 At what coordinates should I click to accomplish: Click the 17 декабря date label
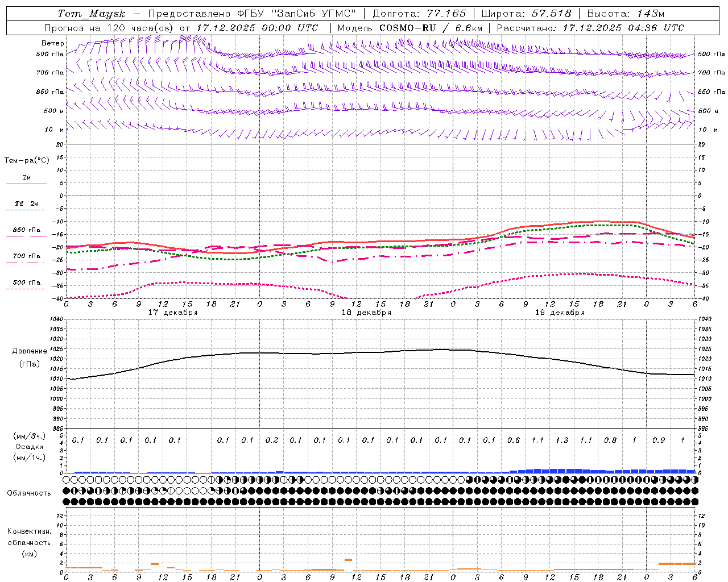click(x=173, y=313)
